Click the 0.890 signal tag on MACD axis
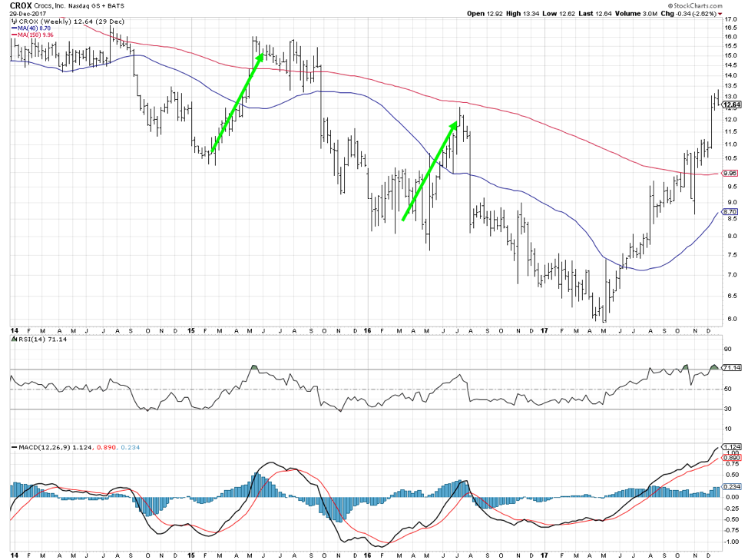 pyautogui.click(x=733, y=458)
